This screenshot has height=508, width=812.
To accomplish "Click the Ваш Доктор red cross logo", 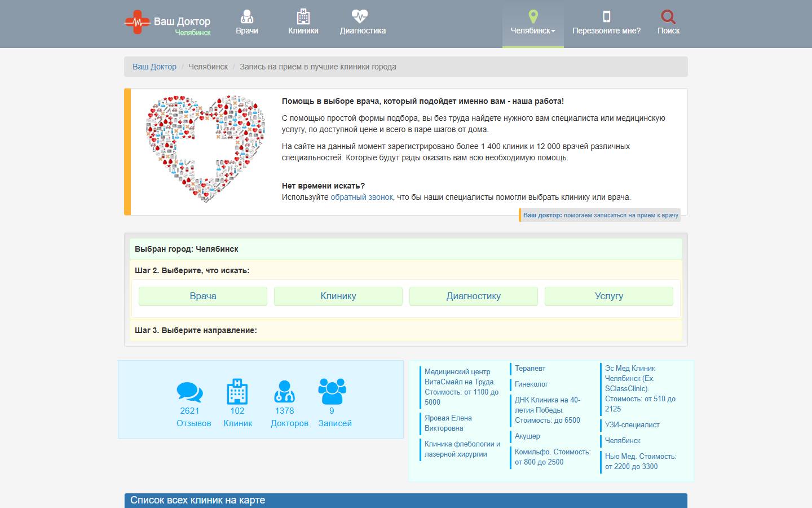I will tap(137, 22).
